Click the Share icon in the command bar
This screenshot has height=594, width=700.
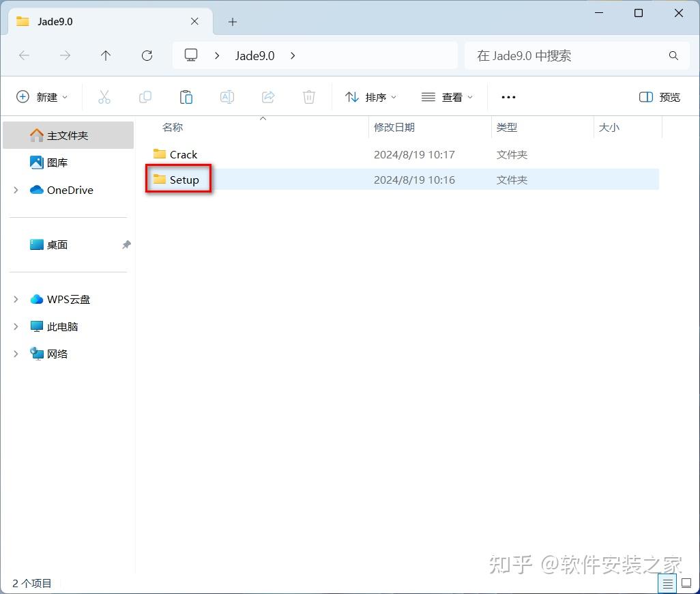268,96
